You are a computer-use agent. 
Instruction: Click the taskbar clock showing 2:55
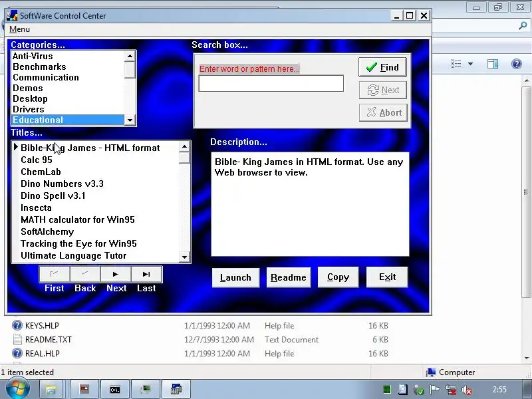pyautogui.click(x=499, y=390)
